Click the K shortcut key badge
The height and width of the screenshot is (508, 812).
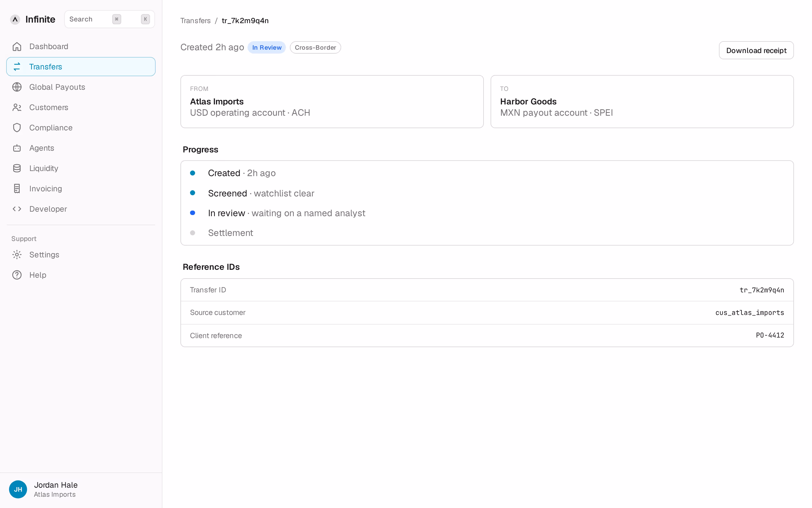(145, 19)
